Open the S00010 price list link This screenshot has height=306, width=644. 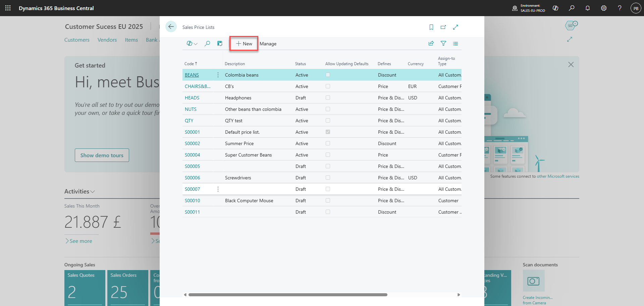[x=192, y=201]
